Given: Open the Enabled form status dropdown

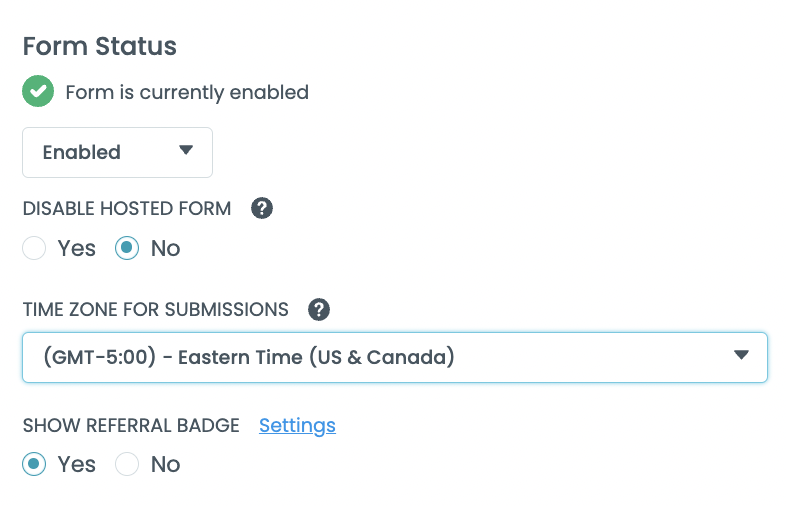Looking at the screenshot, I should 117,152.
